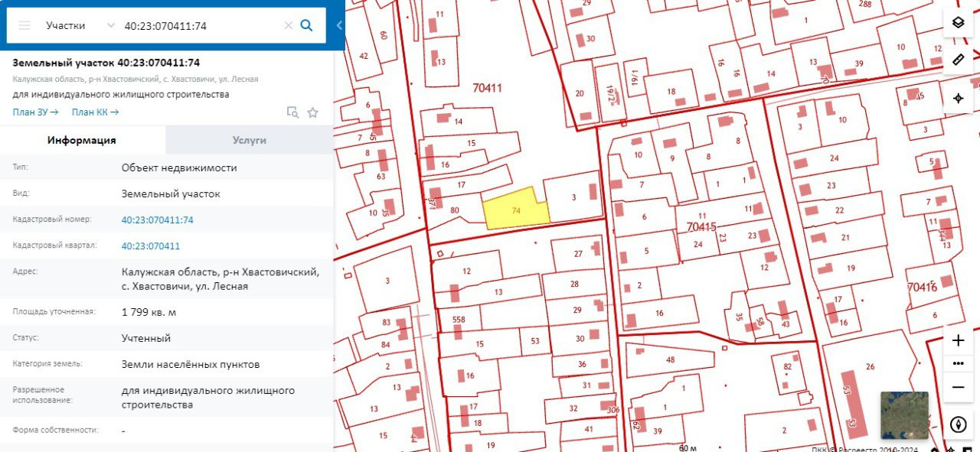This screenshot has width=980, height=452.
Task: Select the ruler measurement tool
Action: click(x=958, y=60)
